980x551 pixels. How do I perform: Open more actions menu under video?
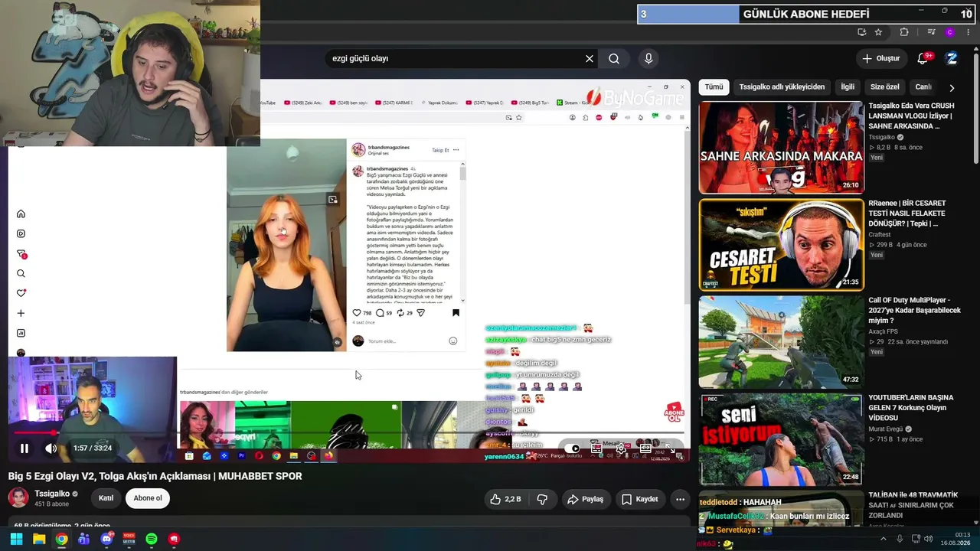coord(680,500)
